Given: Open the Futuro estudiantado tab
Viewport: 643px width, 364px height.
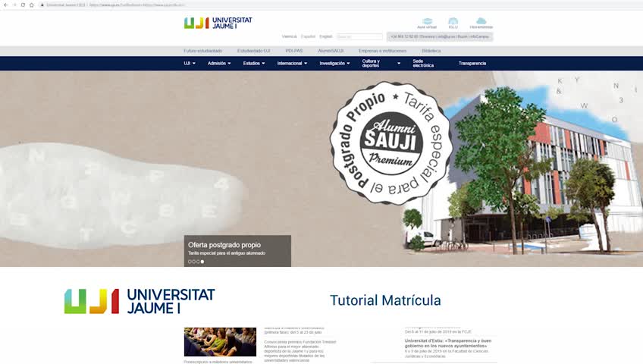Looking at the screenshot, I should [203, 51].
